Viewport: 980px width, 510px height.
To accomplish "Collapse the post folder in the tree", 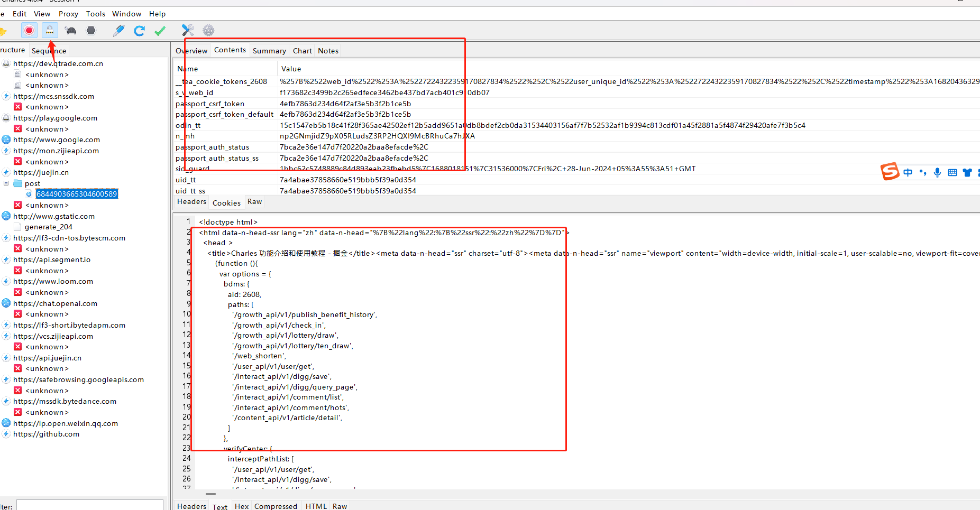I will pos(6,183).
